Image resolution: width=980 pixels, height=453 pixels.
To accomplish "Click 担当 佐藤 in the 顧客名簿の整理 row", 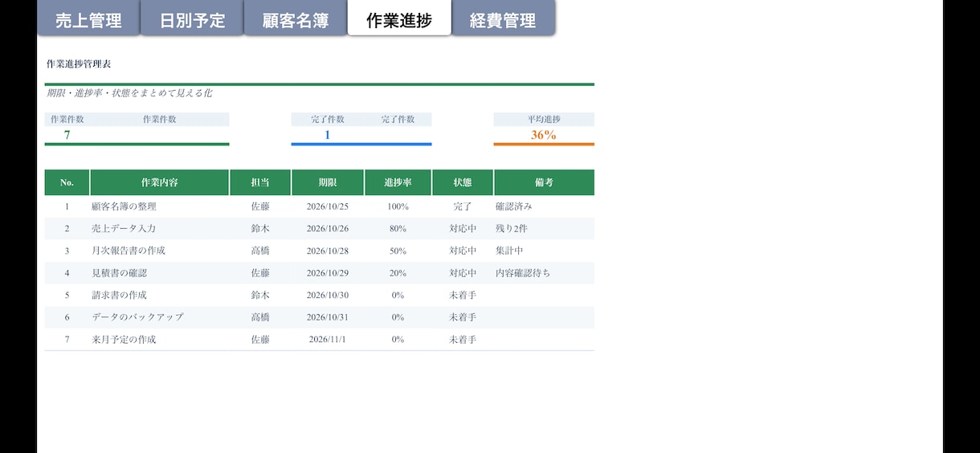I will pos(260,206).
